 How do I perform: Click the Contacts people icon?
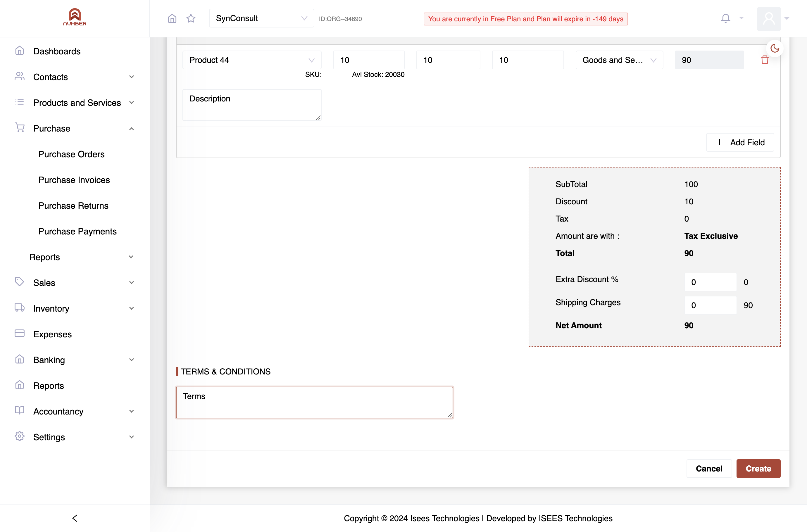pyautogui.click(x=20, y=76)
